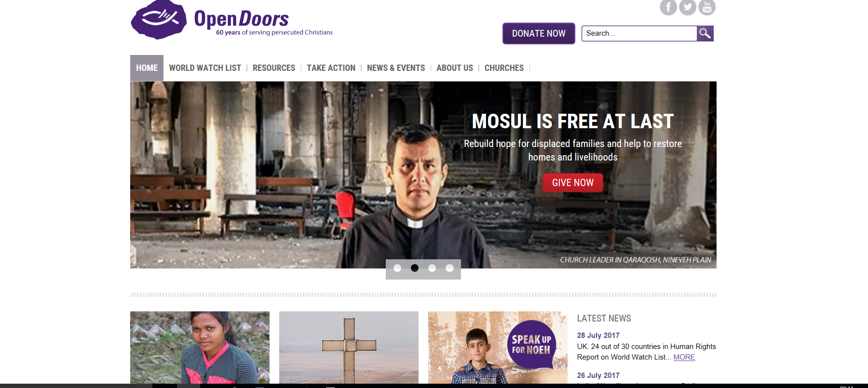Open the YouTube social icon

point(707,7)
